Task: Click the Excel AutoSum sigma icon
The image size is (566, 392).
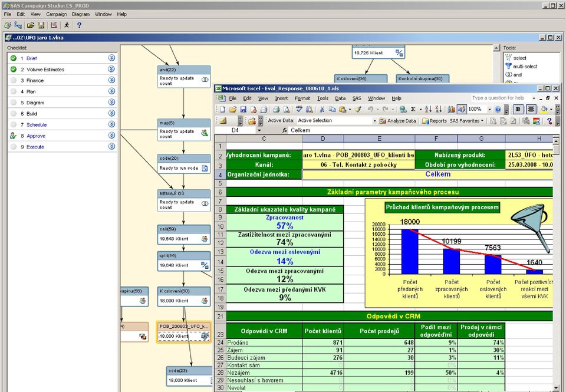Action: (x=413, y=110)
